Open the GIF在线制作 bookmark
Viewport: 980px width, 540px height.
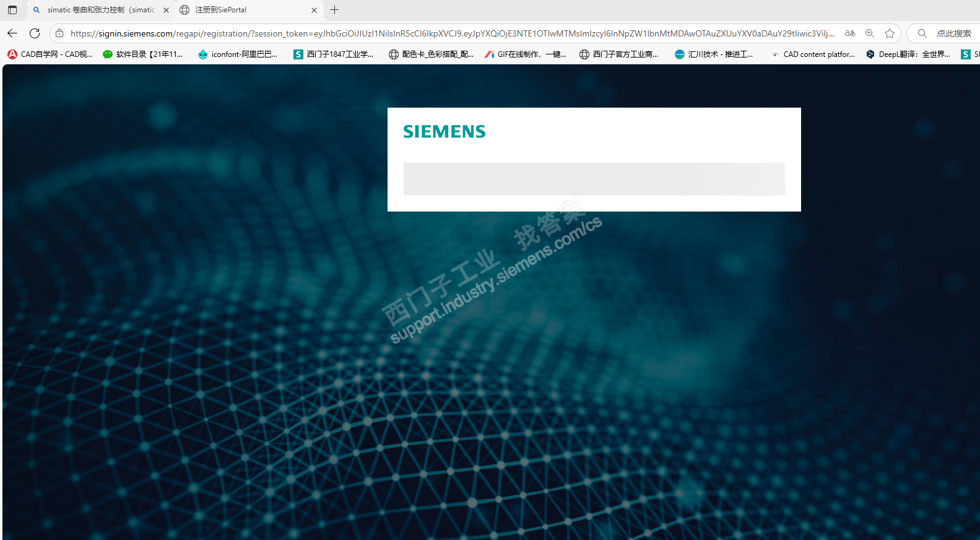(x=525, y=54)
